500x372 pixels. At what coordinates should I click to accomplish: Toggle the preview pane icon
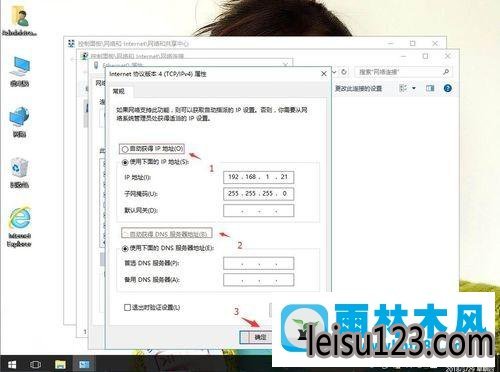(430, 88)
